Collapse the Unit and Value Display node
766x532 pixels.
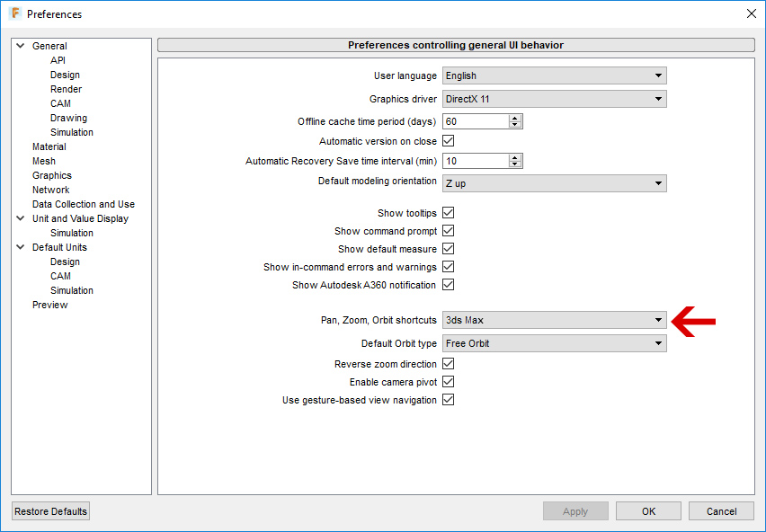point(21,218)
